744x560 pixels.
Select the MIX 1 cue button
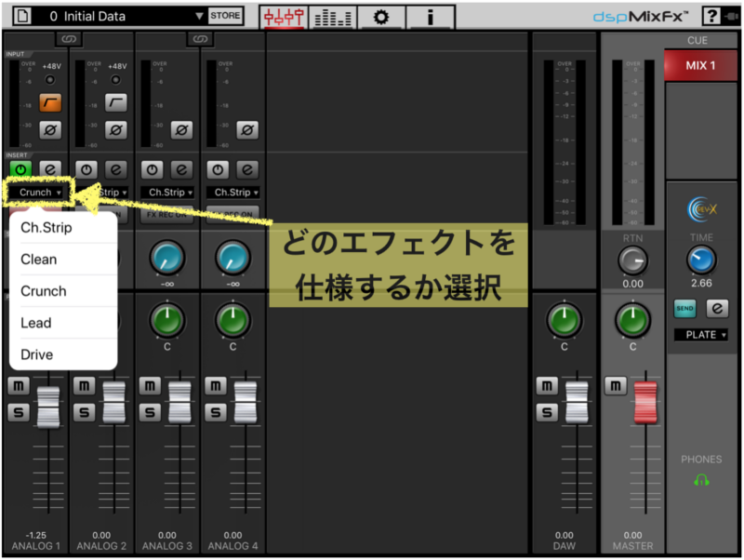tap(701, 65)
